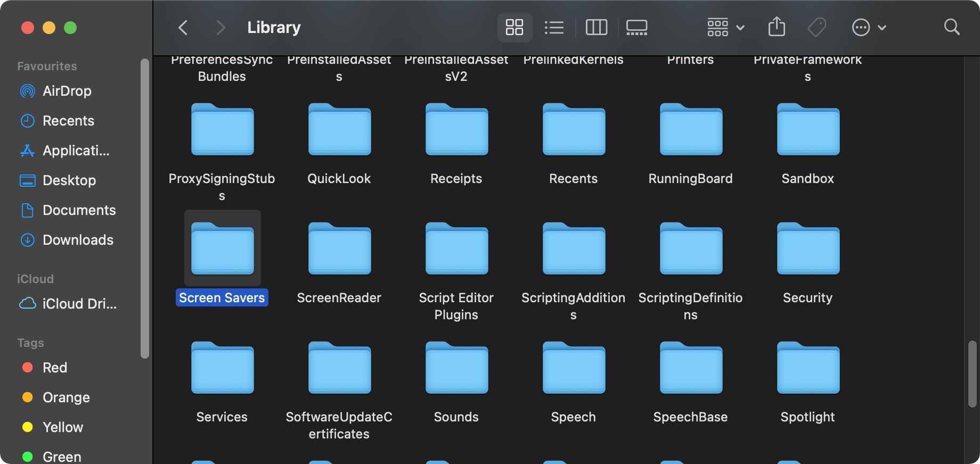Viewport: 980px width, 464px height.
Task: Click the Screen Savers name label
Action: (222, 297)
